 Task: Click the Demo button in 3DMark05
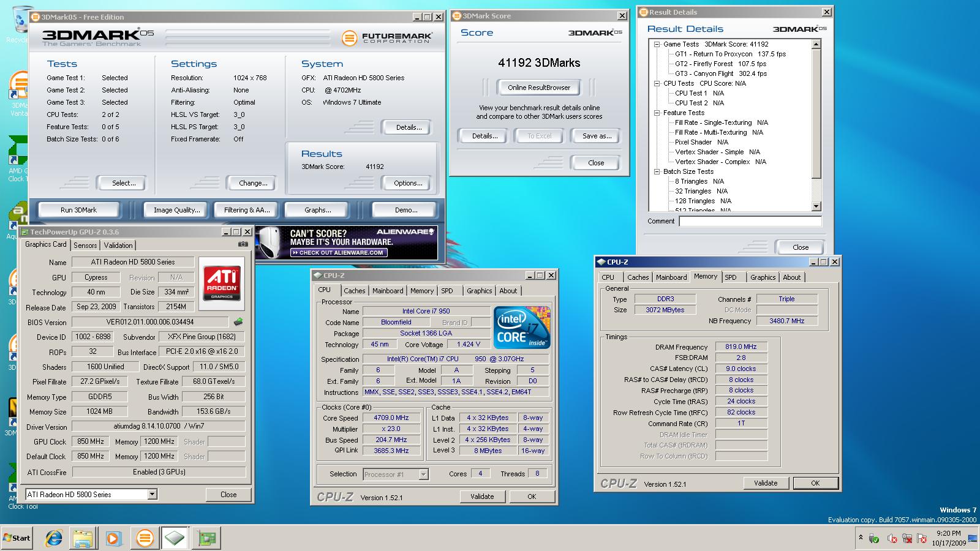tap(406, 210)
